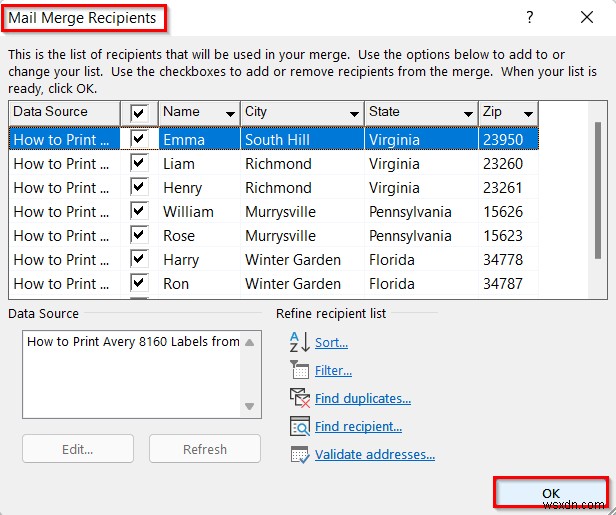Uncheck Emma's recipient checkbox
The image size is (616, 515).
139,139
